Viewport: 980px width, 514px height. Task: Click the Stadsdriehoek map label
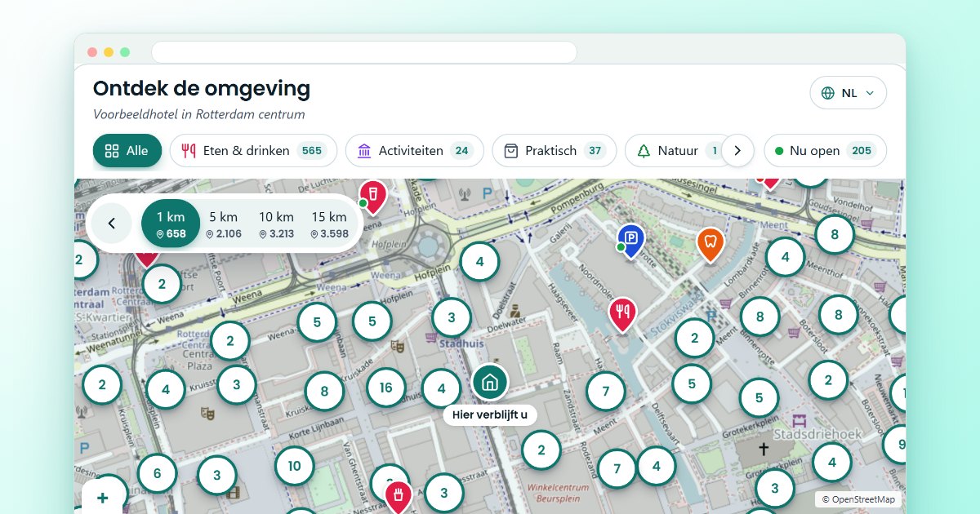click(817, 435)
